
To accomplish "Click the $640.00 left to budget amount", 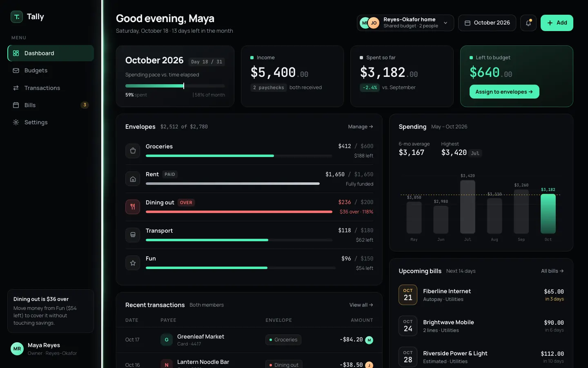I will 491,72.
